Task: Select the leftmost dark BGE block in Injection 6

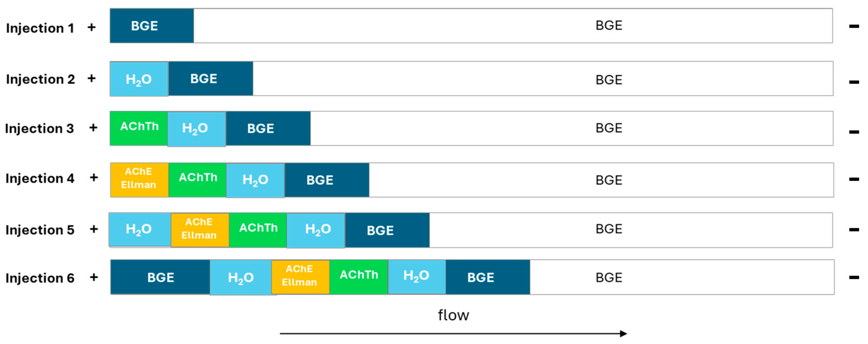Action: pyautogui.click(x=160, y=277)
